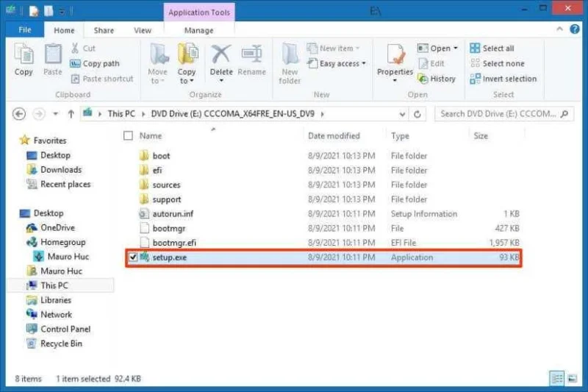Click the Delete X icon
Screen dimensions: 588x392
coord(221,54)
